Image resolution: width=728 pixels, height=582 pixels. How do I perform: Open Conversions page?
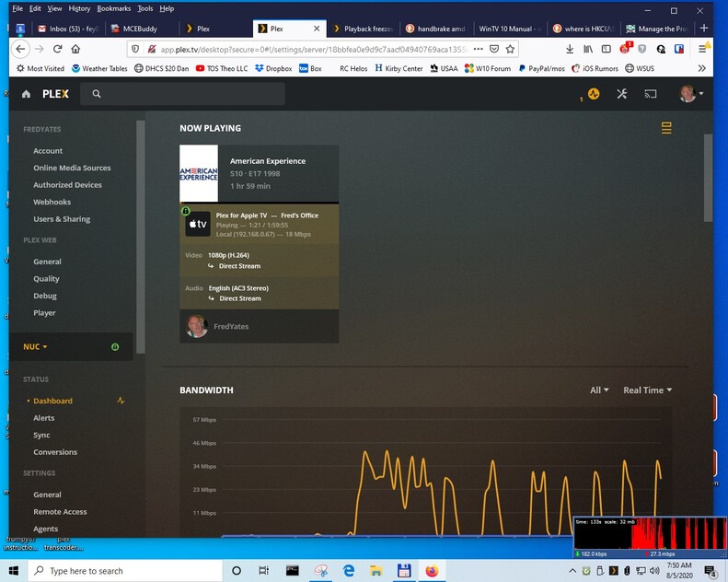point(55,452)
